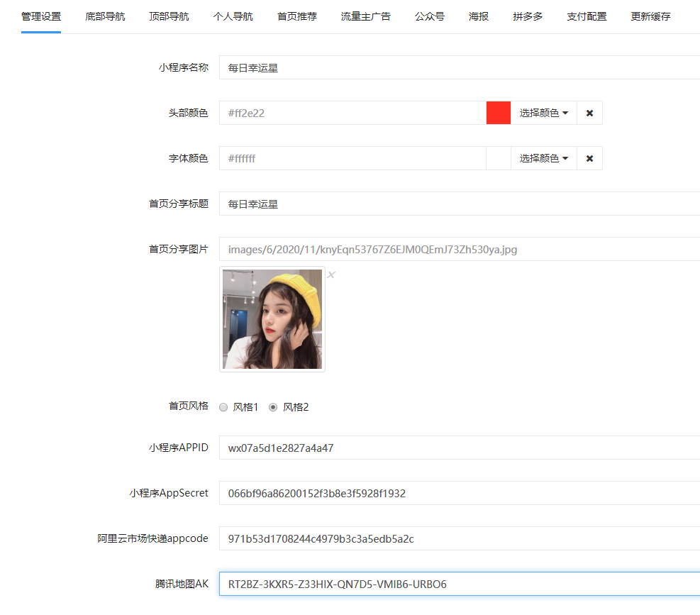Switch to the 更新缓存 tab
This screenshot has height=615, width=700.
click(650, 16)
